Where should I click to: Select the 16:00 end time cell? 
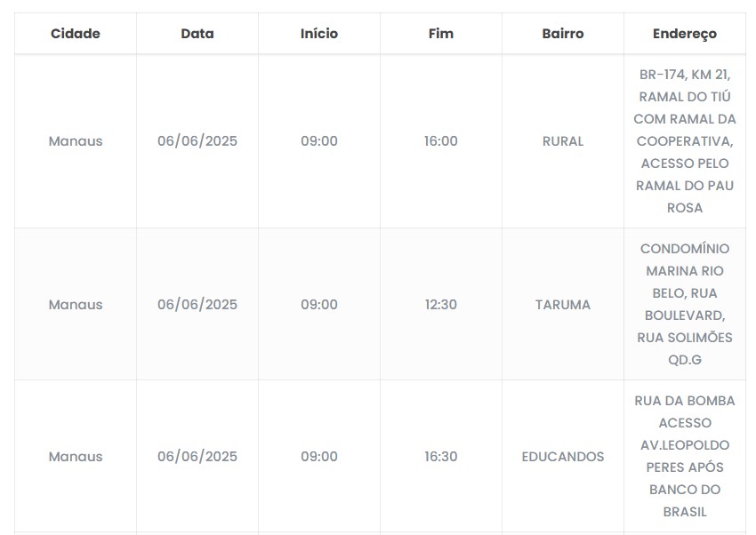pyautogui.click(x=441, y=141)
